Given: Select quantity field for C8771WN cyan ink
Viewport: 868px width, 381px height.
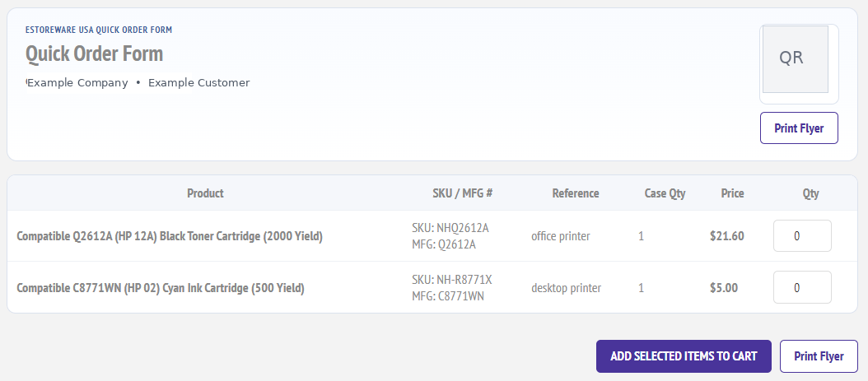Looking at the screenshot, I should click(802, 287).
